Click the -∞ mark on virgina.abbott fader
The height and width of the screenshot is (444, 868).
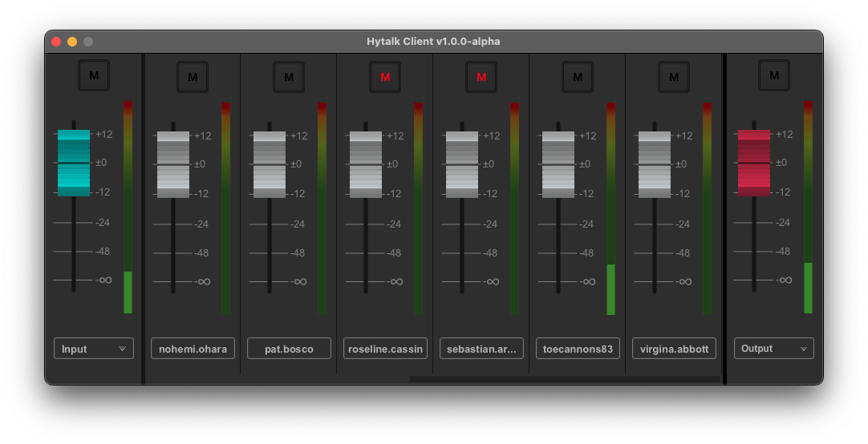click(684, 281)
